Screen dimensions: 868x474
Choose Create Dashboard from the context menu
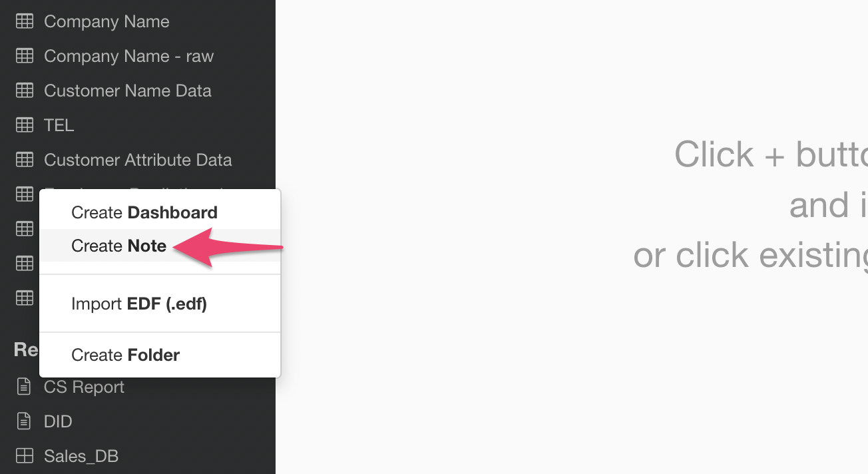(x=144, y=212)
